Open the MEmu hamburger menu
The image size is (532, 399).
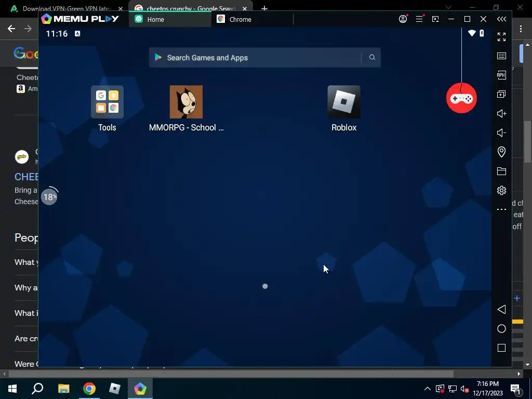(419, 19)
